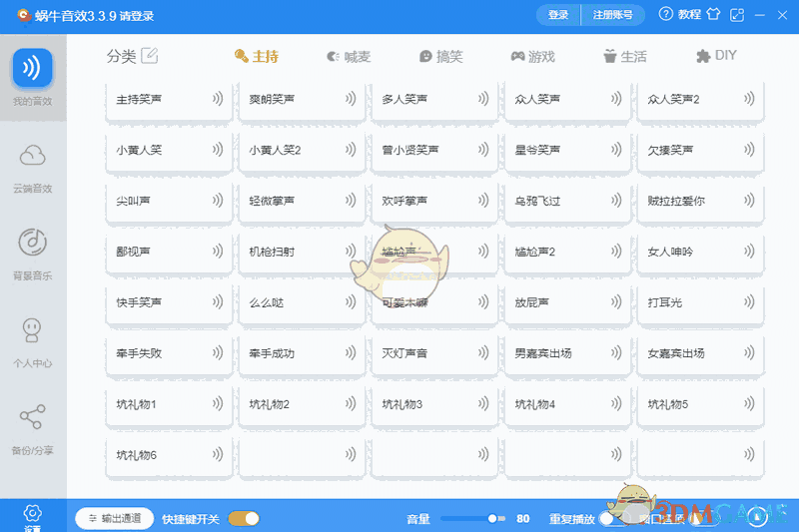Switch to the 生活 category tab
The image size is (799, 532).
pyautogui.click(x=625, y=56)
